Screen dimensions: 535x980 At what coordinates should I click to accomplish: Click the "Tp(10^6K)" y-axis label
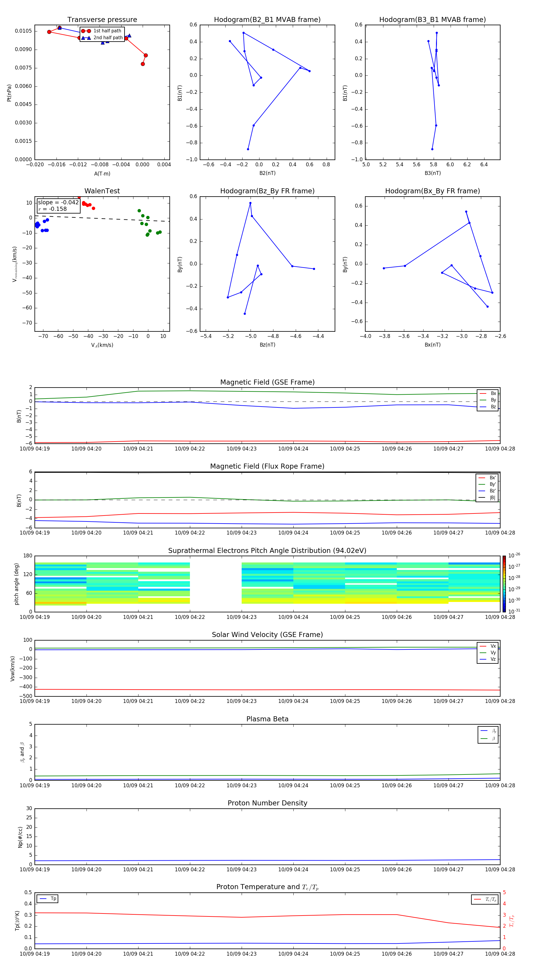(17, 921)
